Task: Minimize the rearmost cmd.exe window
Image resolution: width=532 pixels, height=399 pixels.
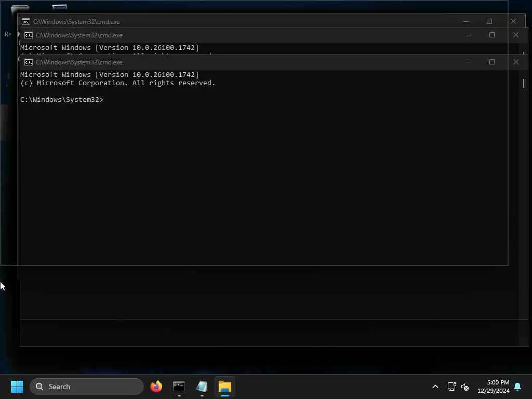Action: (466, 21)
